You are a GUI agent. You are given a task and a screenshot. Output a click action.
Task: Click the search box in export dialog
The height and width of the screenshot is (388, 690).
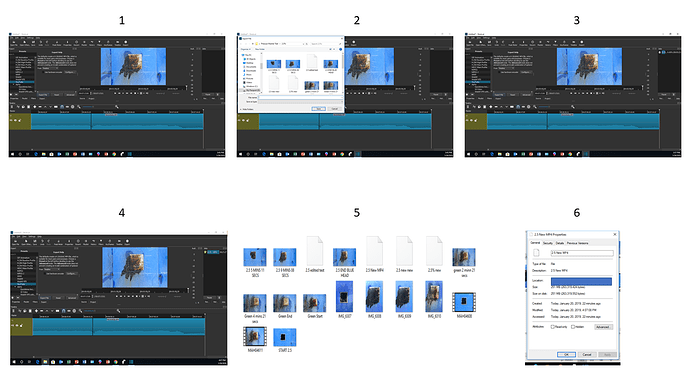pyautogui.click(x=325, y=44)
